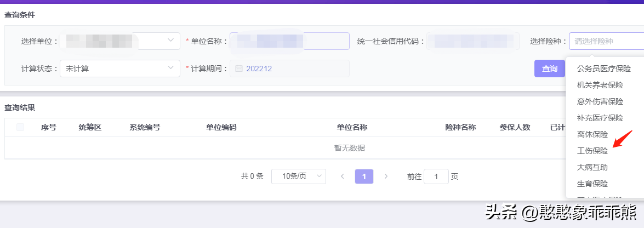Viewport: 644px width, 228px height.
Task: Toggle the select-all checkbox in table header
Action: 20,127
